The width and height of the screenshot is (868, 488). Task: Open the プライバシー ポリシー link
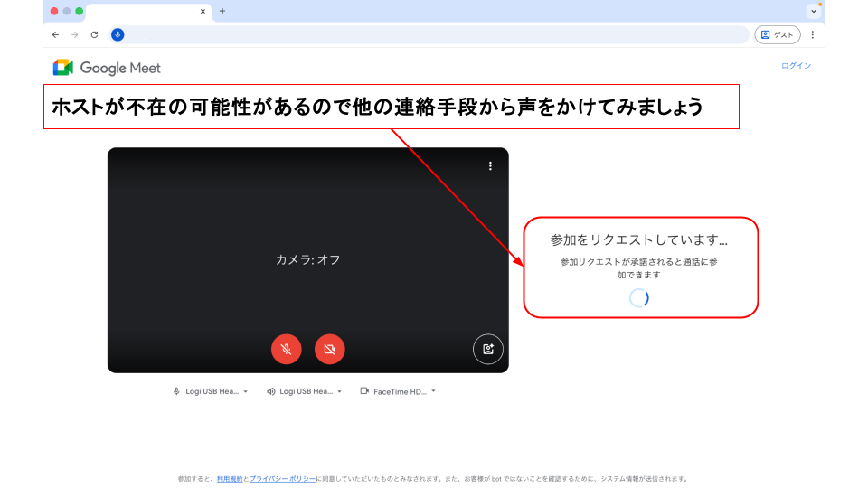tap(282, 479)
